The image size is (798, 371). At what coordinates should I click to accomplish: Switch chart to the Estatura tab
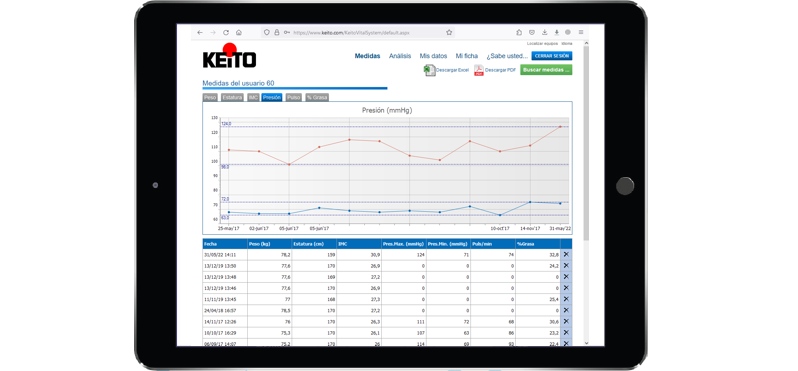(x=232, y=97)
